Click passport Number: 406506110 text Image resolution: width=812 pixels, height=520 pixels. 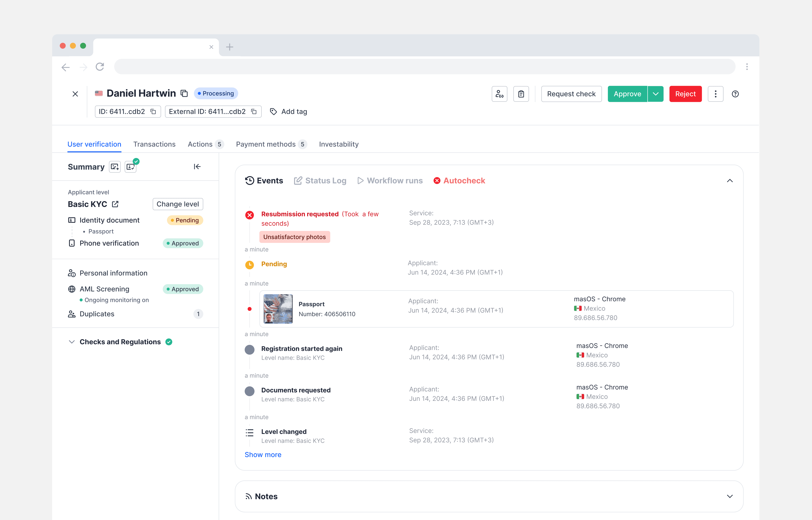point(327,314)
